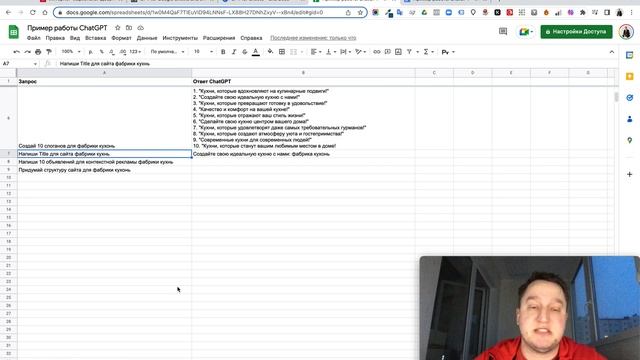Activate the Paint format tool
The width and height of the screenshot is (640, 360).
click(49, 52)
